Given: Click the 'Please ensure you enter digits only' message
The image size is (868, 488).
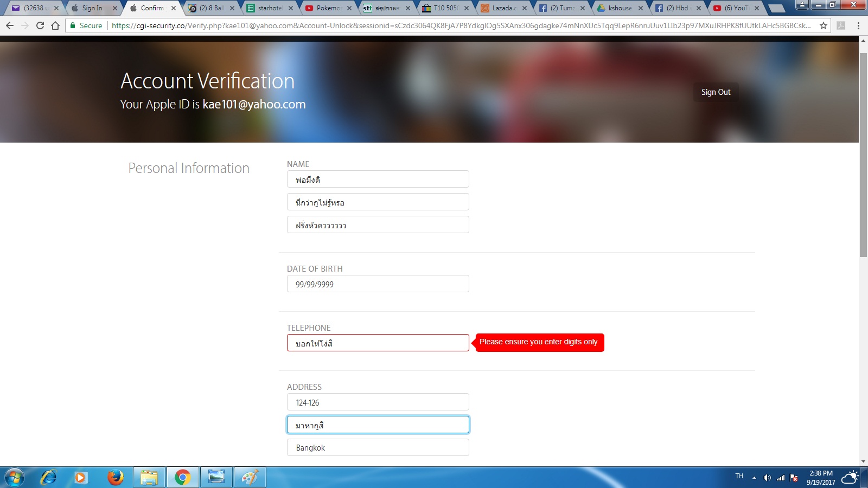Looking at the screenshot, I should coord(538,342).
